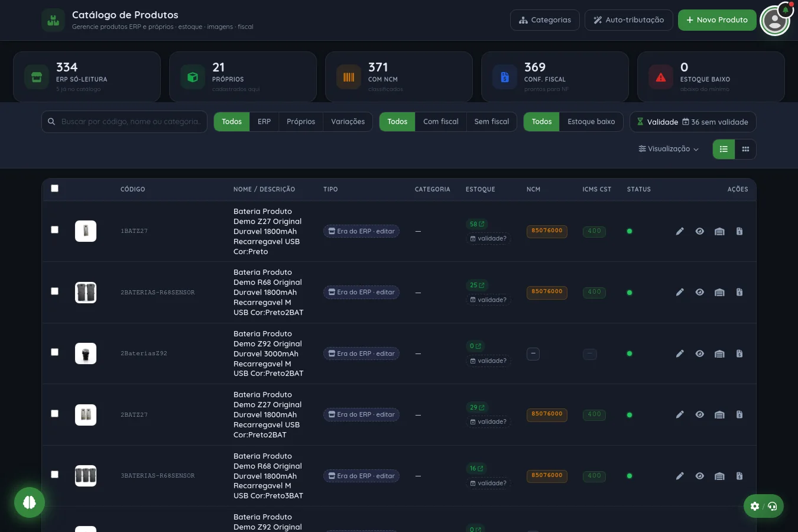Screen dimensions: 798x532
Task: Open the 2BATERIAS-R68SENSOR product thumbnail
Action: pyautogui.click(x=86, y=293)
